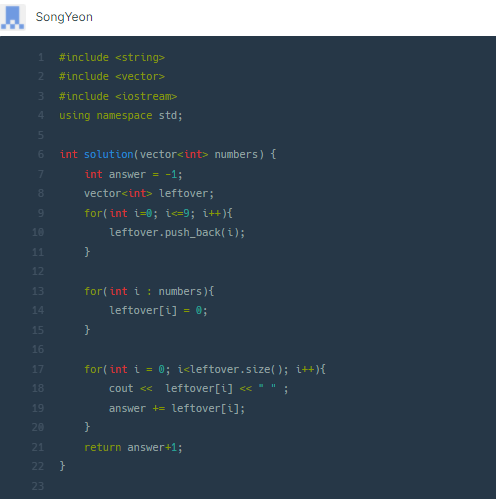Click line number 6 in gutter
This screenshot has width=496, height=499.
pos(41,154)
